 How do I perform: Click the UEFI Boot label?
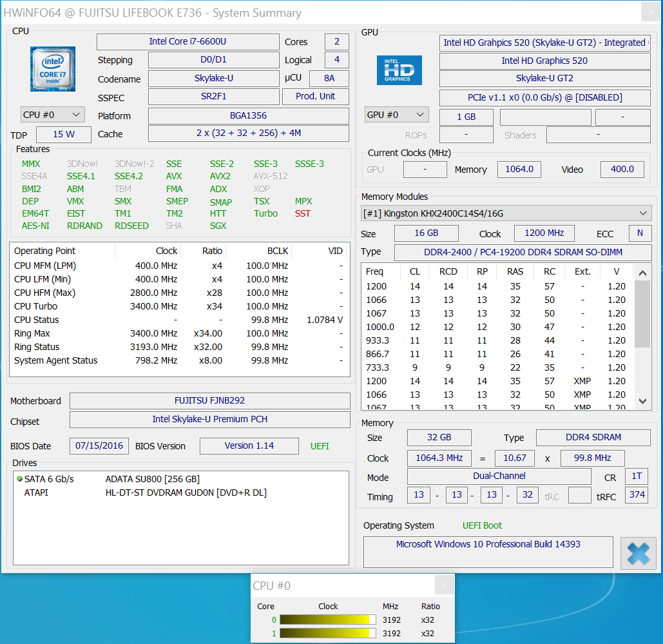click(x=482, y=525)
